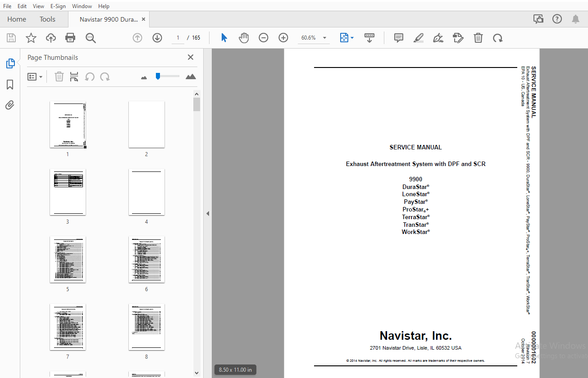Click the insert pages icon in thumbnails
The width and height of the screenshot is (588, 378).
74,77
